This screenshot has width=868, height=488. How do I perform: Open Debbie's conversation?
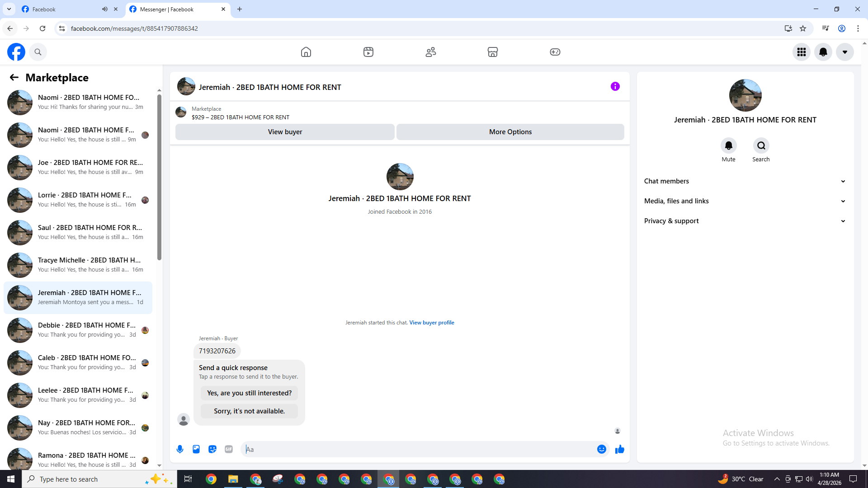pos(78,330)
